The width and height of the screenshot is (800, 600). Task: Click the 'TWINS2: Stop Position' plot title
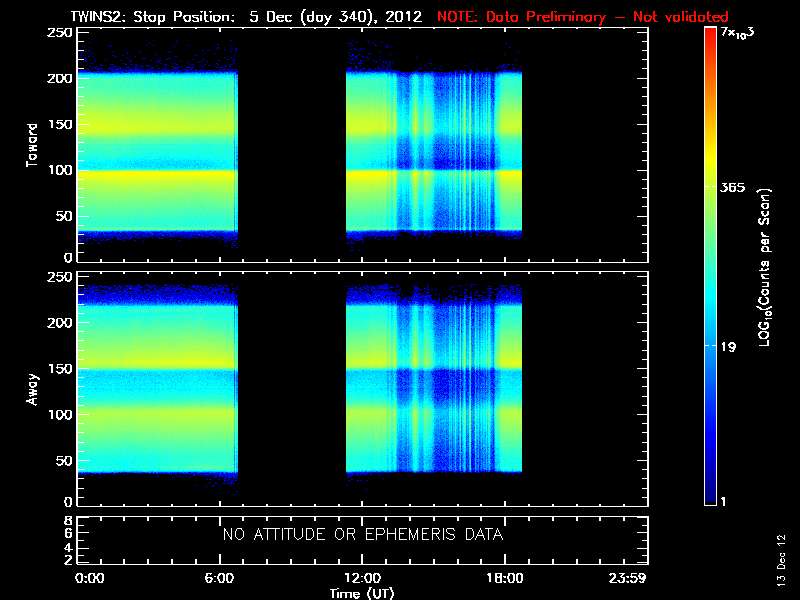click(x=152, y=17)
